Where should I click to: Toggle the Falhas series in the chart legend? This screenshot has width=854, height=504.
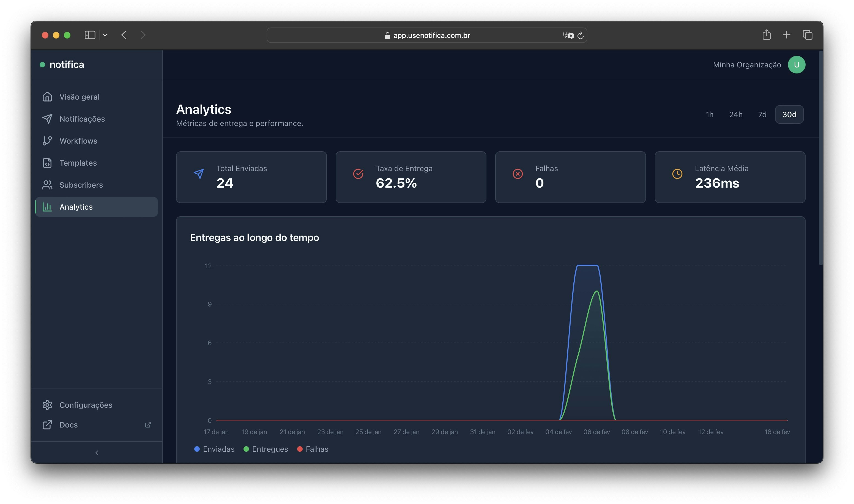tap(312, 449)
